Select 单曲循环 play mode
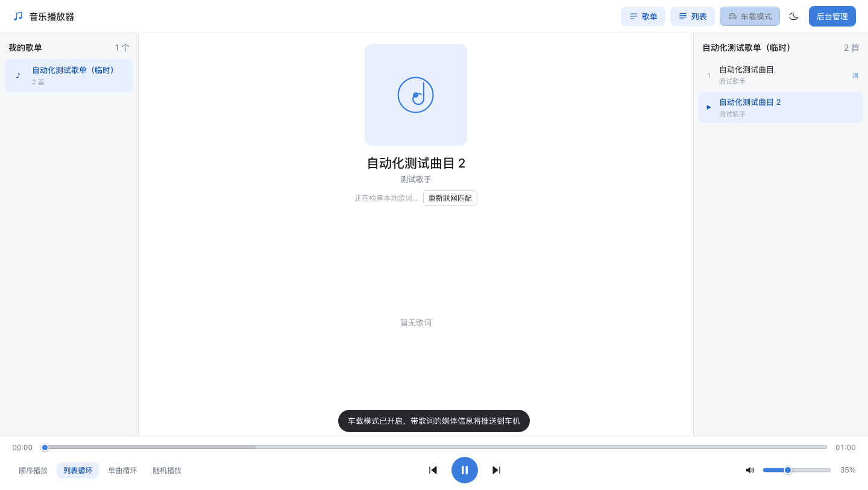Viewport: 868px width, 490px height. [x=122, y=471]
